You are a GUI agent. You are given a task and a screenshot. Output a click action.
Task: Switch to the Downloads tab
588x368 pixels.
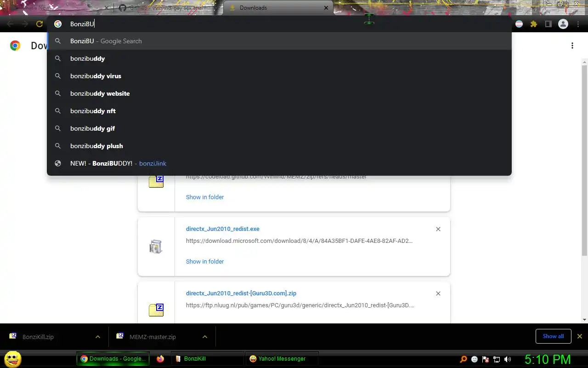(x=278, y=8)
